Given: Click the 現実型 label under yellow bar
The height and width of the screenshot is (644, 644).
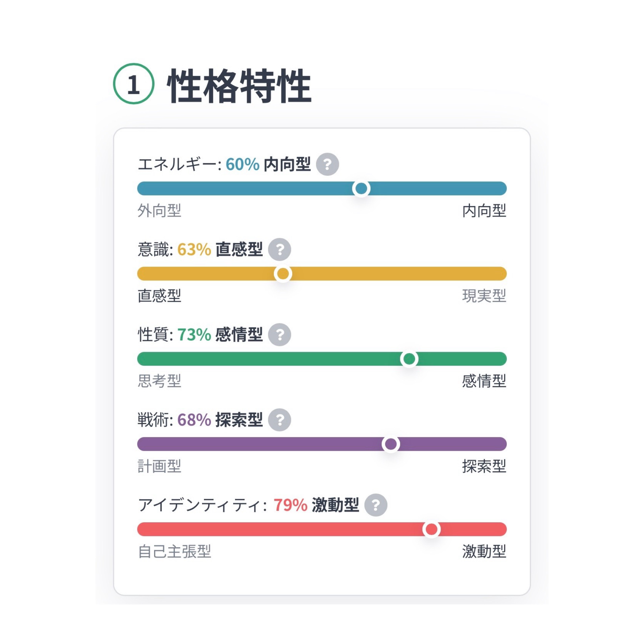Looking at the screenshot, I should [x=484, y=296].
